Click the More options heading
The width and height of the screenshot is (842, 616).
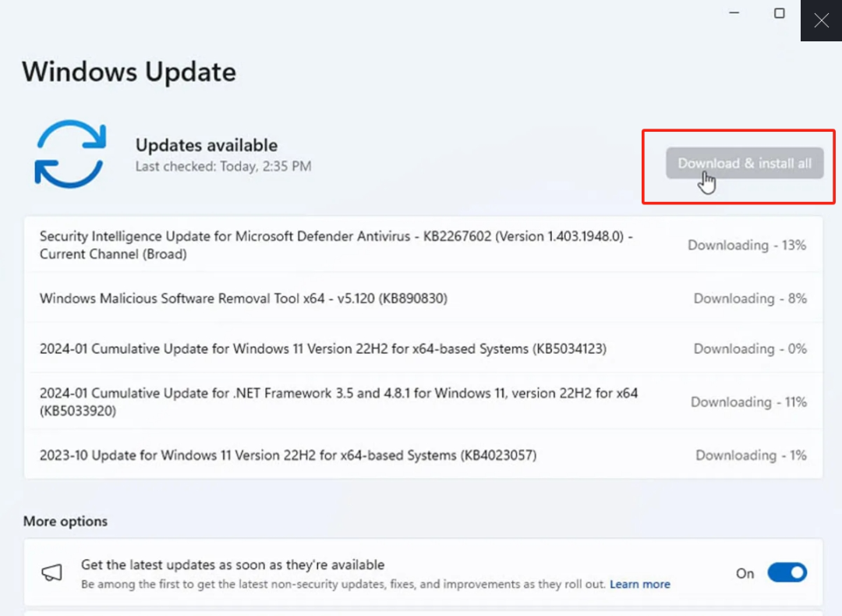coord(65,522)
